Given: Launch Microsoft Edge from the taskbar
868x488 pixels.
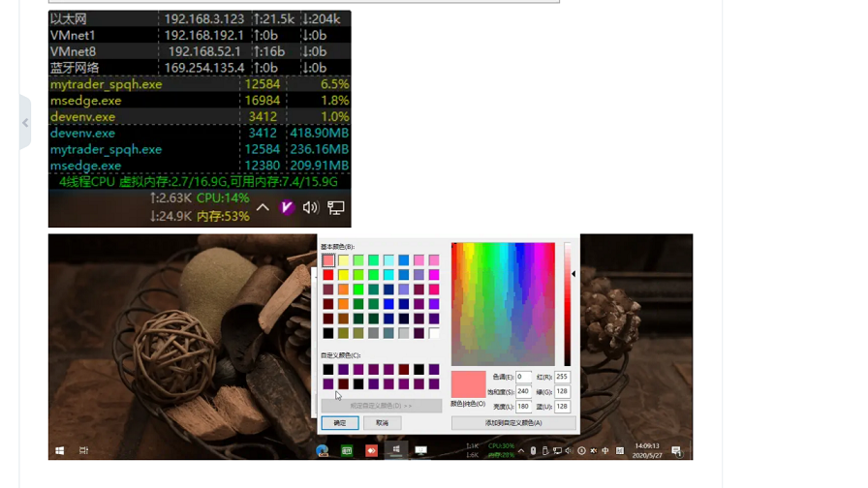Looking at the screenshot, I should point(322,450).
